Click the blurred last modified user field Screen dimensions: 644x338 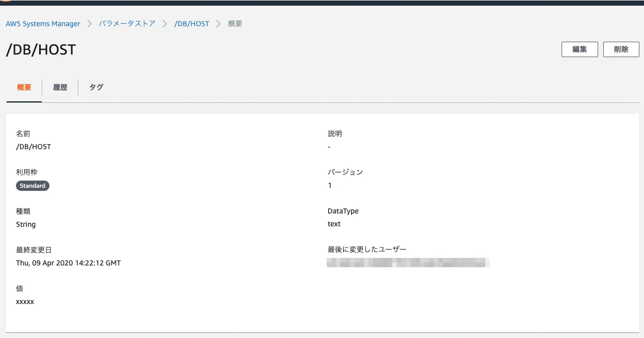point(408,262)
